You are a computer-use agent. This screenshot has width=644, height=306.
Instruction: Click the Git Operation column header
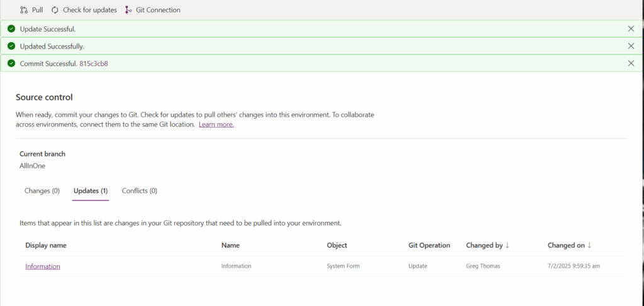coord(429,245)
